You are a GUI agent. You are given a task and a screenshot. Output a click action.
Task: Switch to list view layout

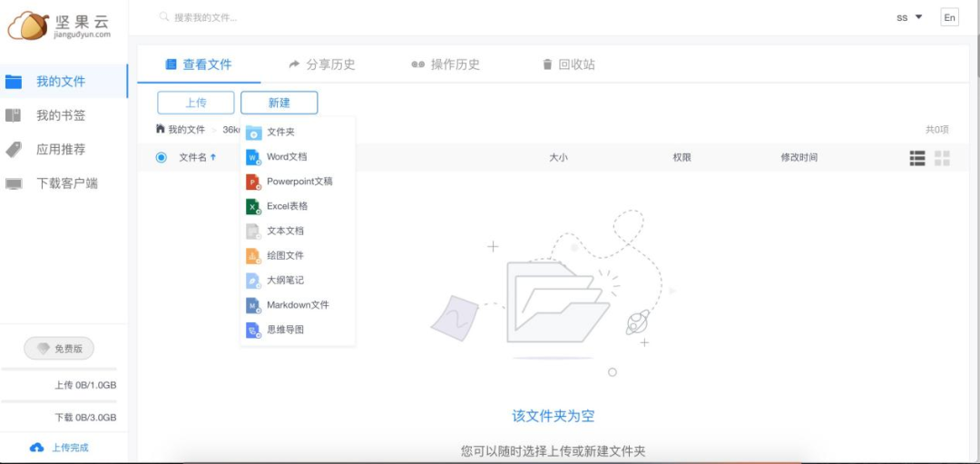[x=916, y=158]
